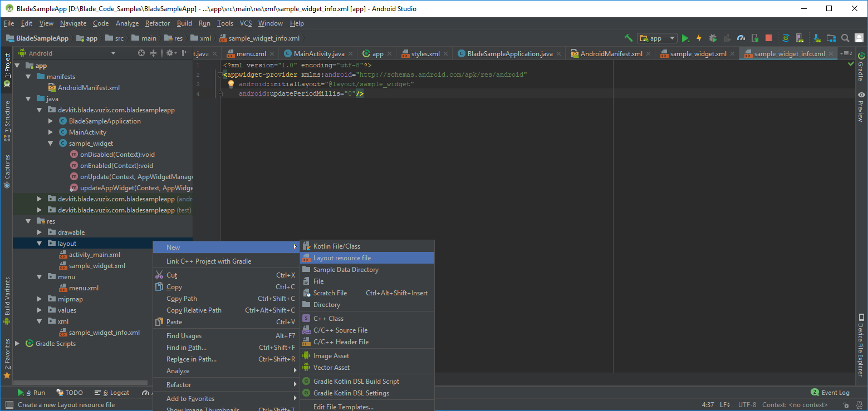Collapse the sample_widget class node
The height and width of the screenshot is (411, 868).
51,143
